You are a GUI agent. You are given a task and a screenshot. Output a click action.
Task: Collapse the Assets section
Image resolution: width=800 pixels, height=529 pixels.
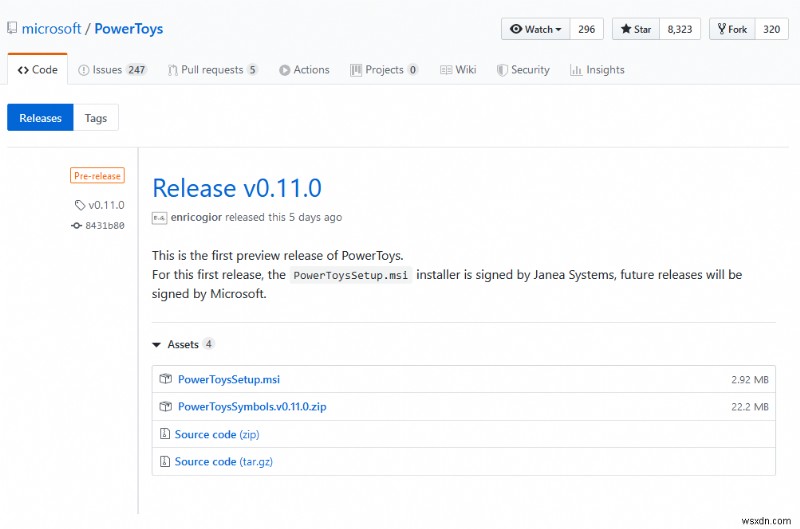pyautogui.click(x=157, y=344)
